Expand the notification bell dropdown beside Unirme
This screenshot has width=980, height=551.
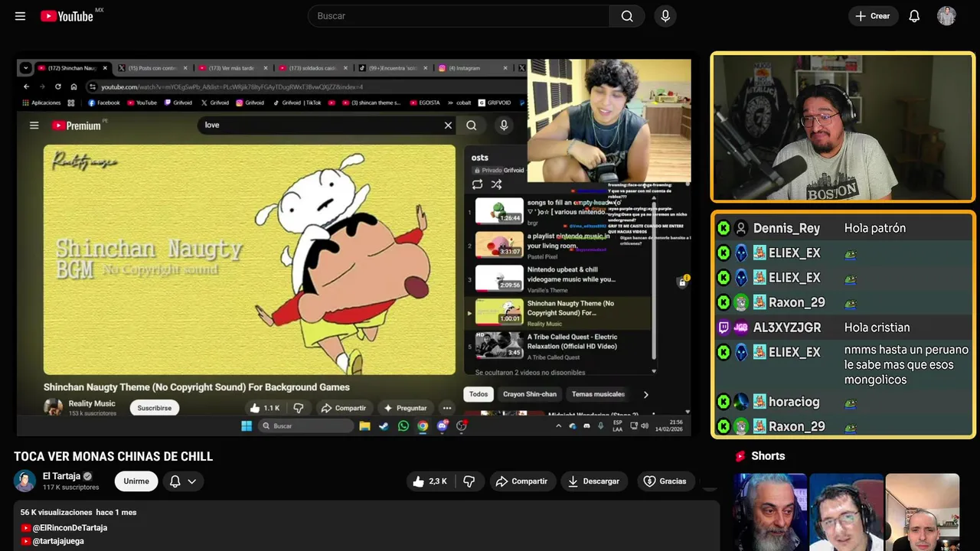(182, 481)
